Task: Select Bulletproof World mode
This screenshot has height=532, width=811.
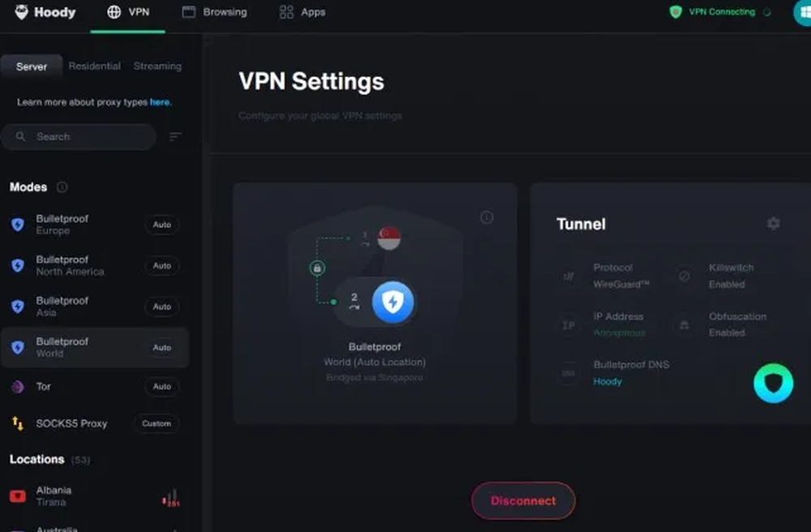Action: [95, 347]
